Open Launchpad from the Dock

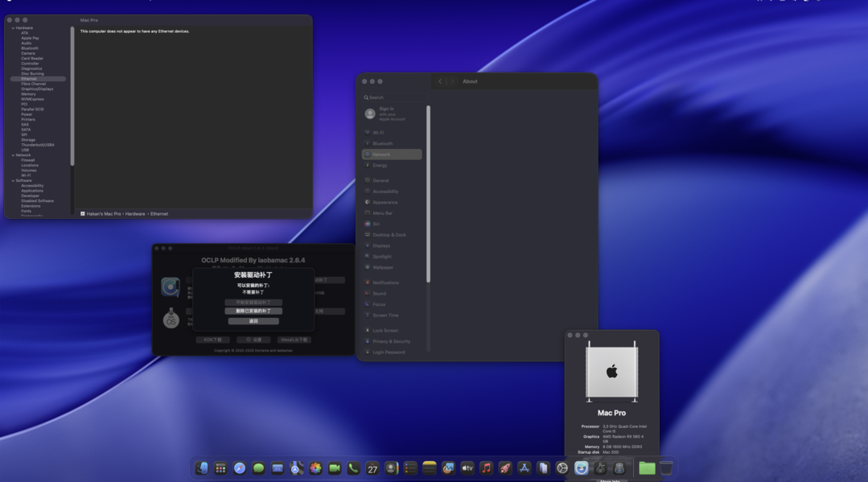(x=220, y=468)
